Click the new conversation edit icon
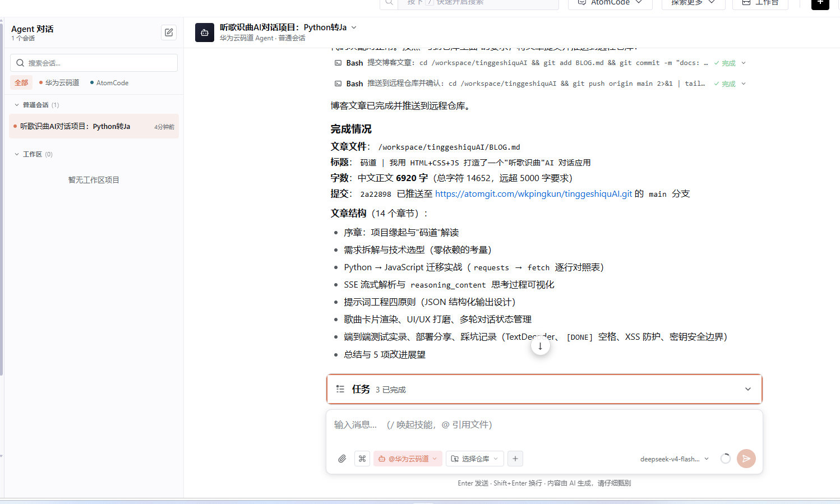The image size is (840, 504). (x=169, y=33)
